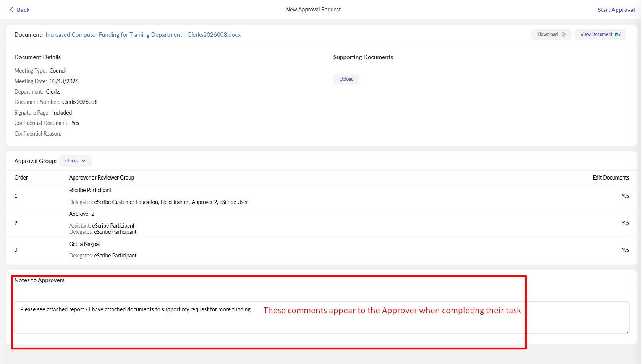Screen dimensions: 641x364
Task: Click the cloud download icon
Action: [x=563, y=34]
